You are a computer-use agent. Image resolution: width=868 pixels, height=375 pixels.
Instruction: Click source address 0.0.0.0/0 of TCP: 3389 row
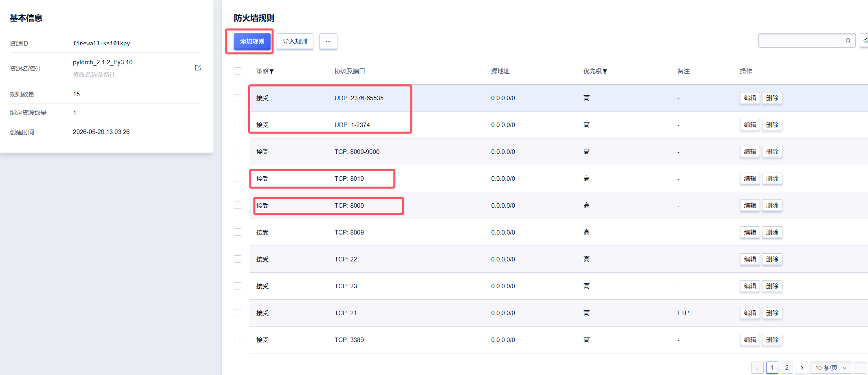[503, 340]
